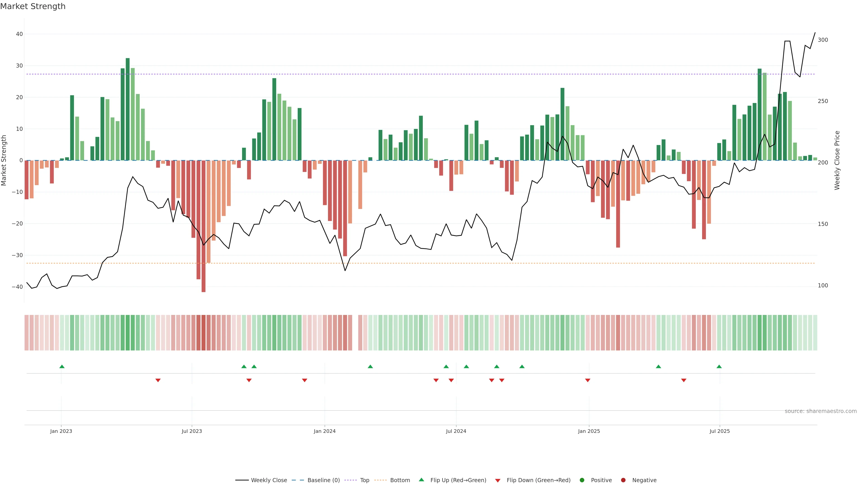
Task: Click the last flip-up marker at Jul 2025
Action: [x=719, y=366]
